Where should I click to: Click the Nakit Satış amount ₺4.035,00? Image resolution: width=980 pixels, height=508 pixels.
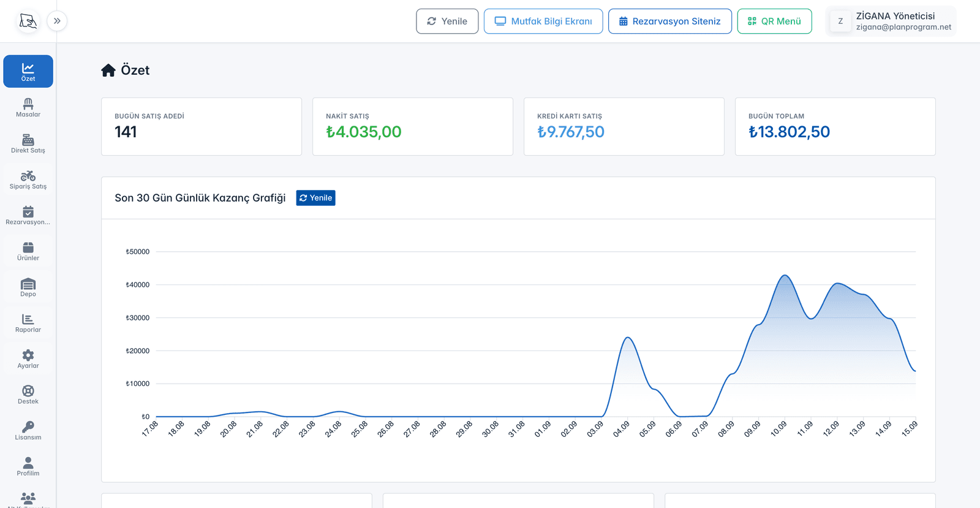click(364, 132)
